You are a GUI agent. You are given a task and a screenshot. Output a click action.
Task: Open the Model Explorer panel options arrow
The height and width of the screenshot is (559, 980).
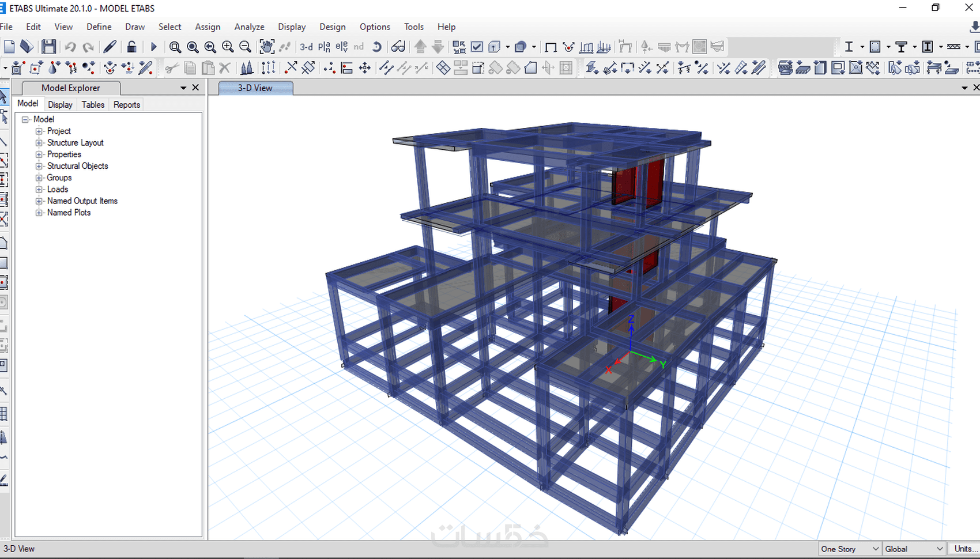click(183, 88)
